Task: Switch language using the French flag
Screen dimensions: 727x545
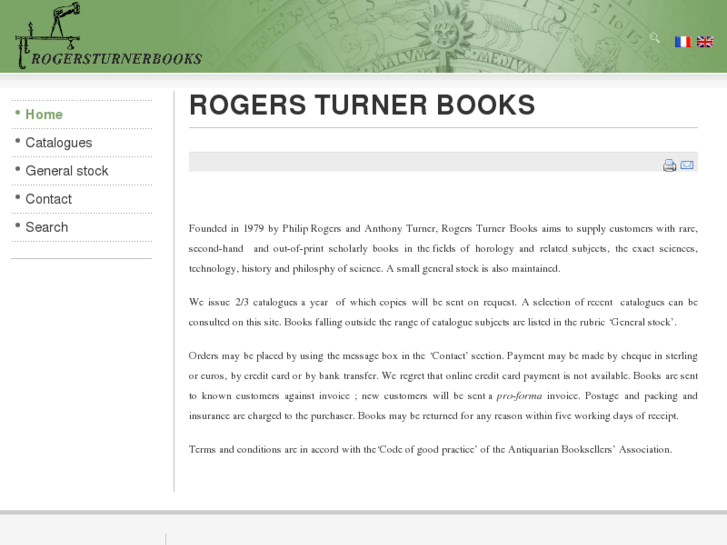Action: [x=683, y=42]
